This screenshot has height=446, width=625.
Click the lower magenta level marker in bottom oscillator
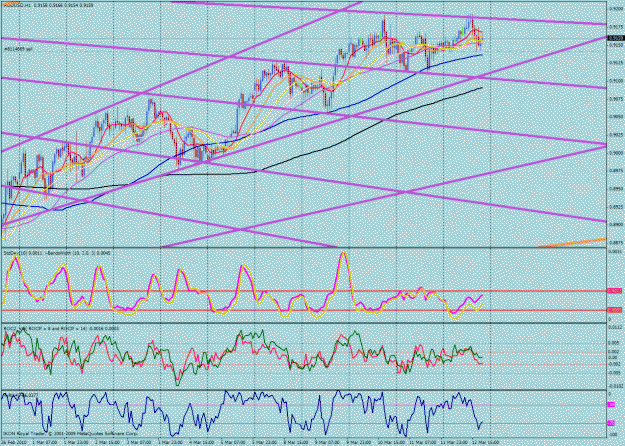pyautogui.click(x=611, y=423)
